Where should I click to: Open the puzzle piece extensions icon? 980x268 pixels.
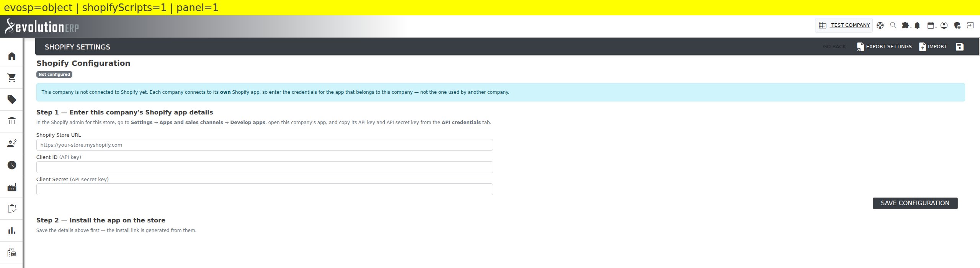point(905,25)
